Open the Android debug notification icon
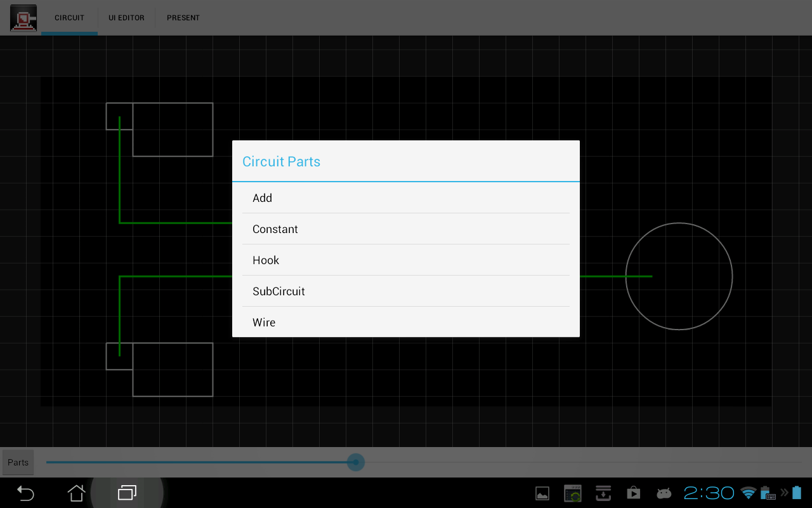The width and height of the screenshot is (812, 508). click(664, 493)
